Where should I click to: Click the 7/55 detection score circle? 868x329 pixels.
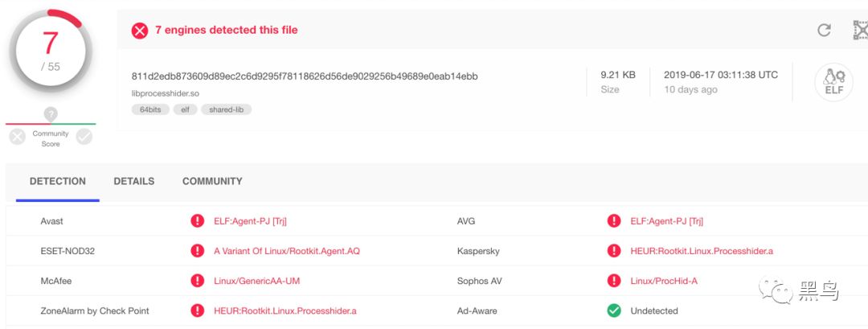(x=51, y=50)
